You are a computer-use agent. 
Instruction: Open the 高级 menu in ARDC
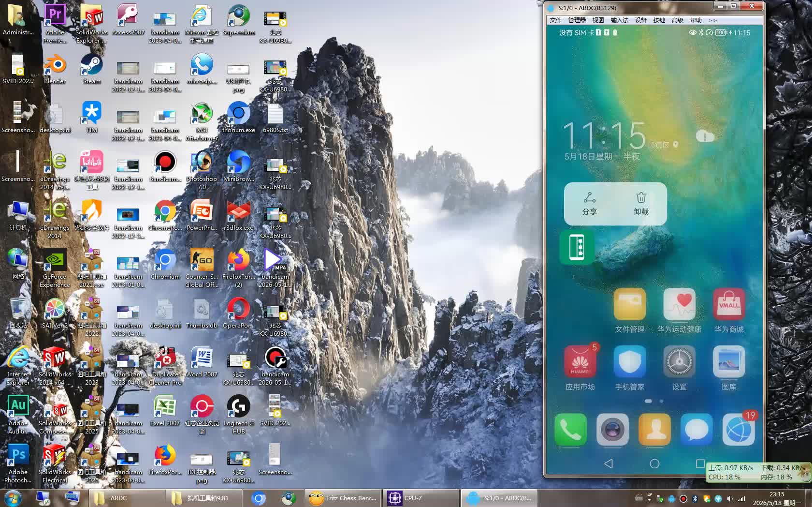point(677,20)
